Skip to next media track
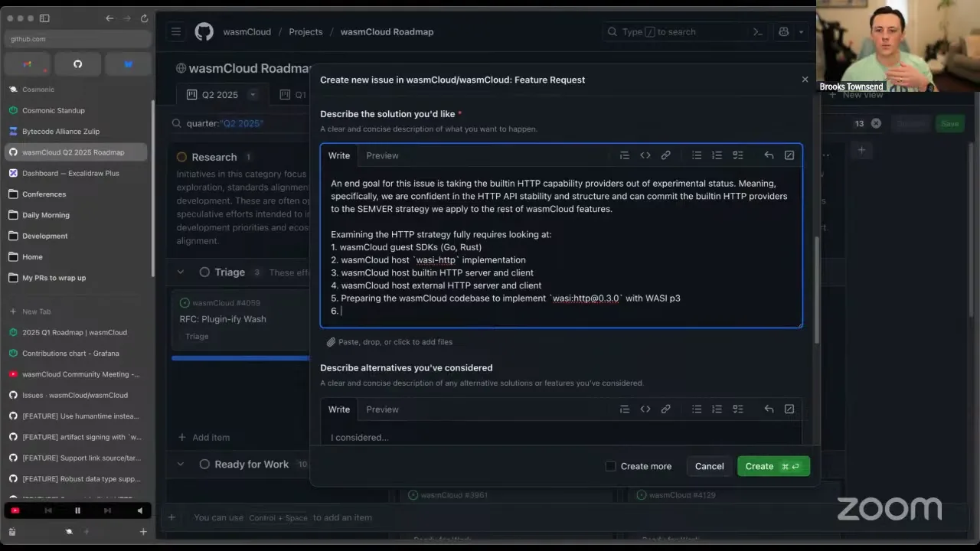The image size is (980, 551). (x=107, y=510)
